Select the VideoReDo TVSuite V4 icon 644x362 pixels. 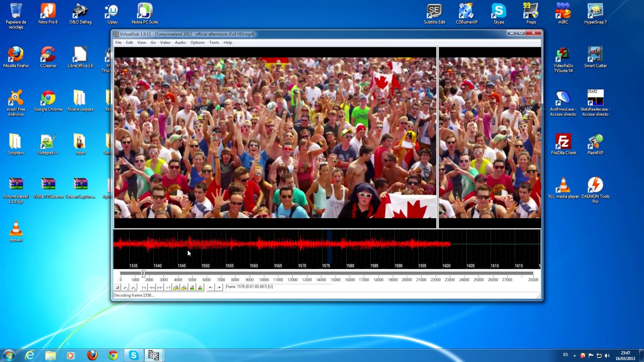(x=563, y=60)
